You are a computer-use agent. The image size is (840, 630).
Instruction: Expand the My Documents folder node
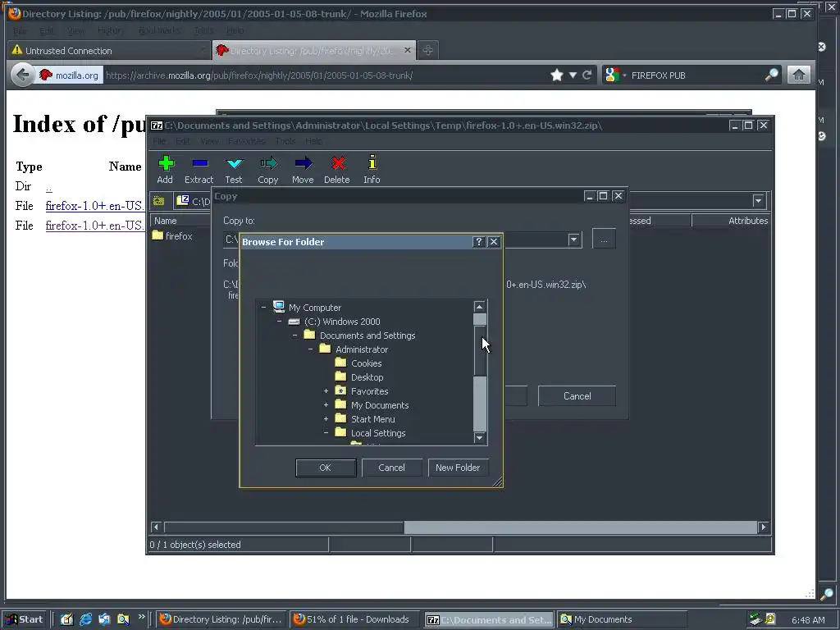click(x=326, y=405)
